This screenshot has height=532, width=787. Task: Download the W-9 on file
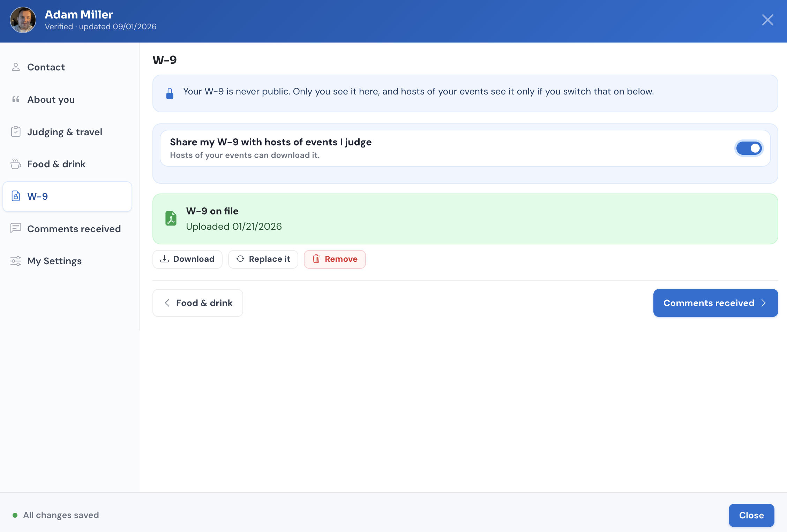point(187,259)
